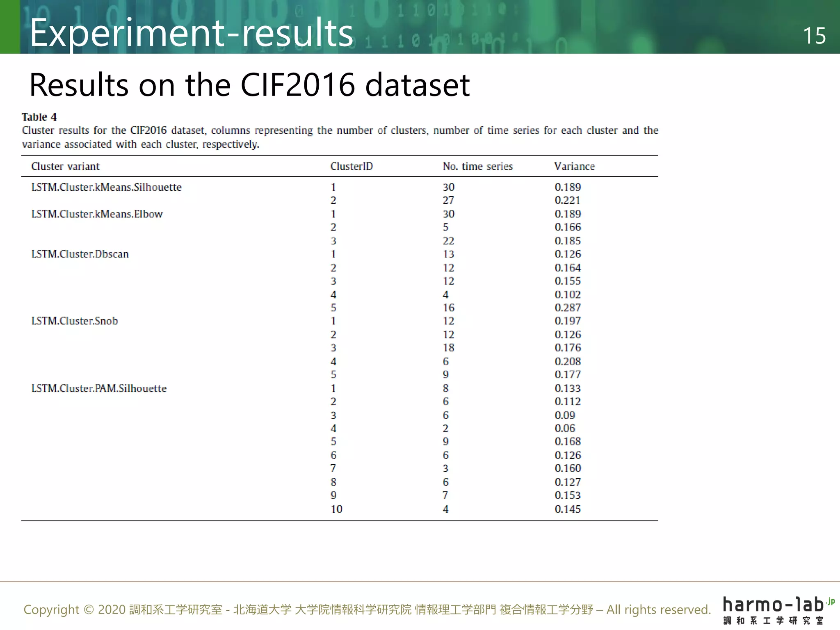Select row label 'LSTM.Cluster.Dbscan'
This screenshot has height=630, width=840.
tap(80, 254)
